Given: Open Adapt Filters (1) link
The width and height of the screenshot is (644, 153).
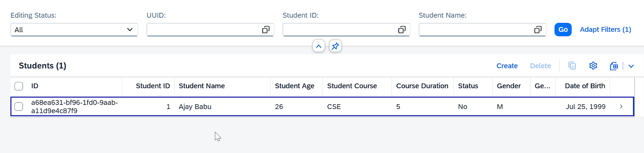Looking at the screenshot, I should tap(605, 30).
